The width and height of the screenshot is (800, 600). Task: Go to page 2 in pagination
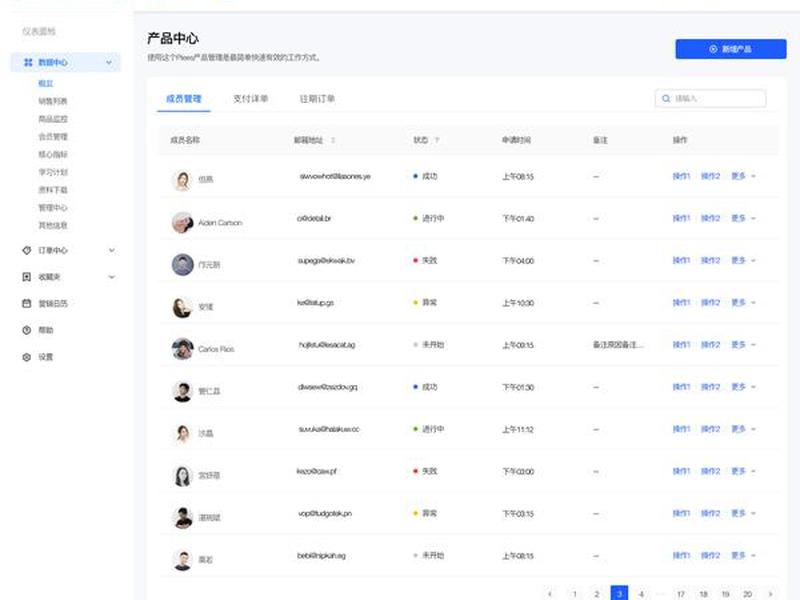(596, 594)
